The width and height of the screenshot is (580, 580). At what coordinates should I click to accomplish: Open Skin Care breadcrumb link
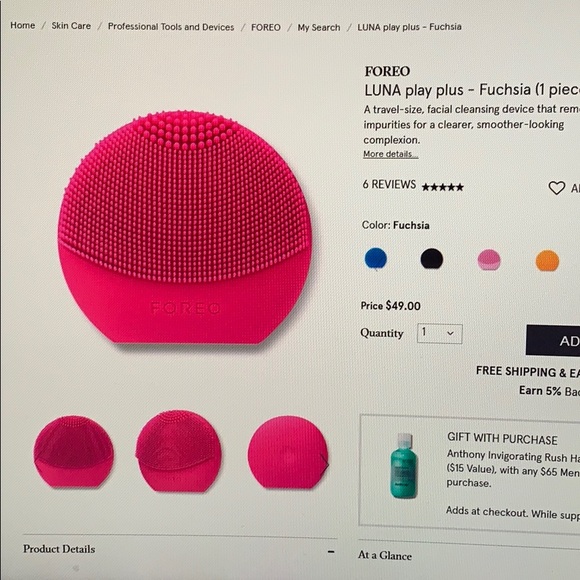coord(71,26)
